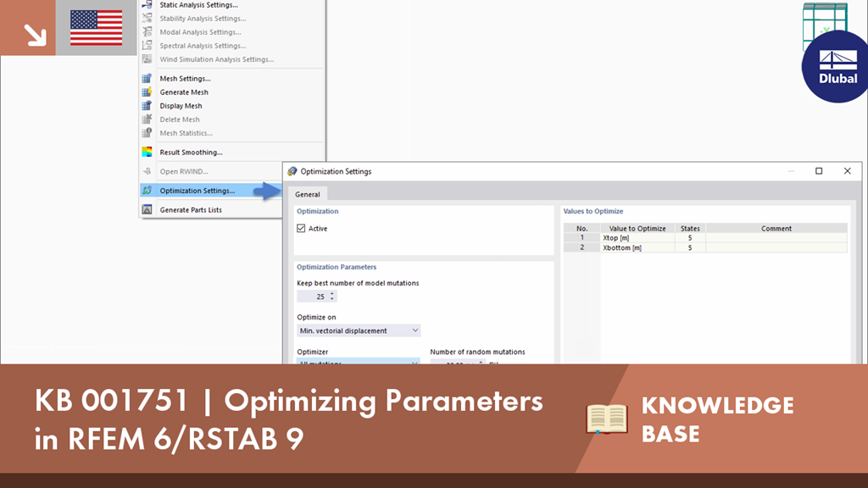
Task: Click the US flag language icon
Action: click(x=97, y=28)
